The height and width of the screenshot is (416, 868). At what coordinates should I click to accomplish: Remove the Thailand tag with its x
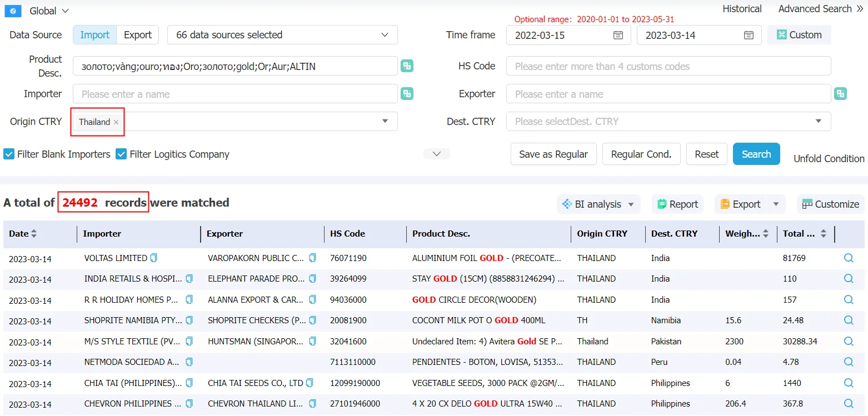coord(116,122)
